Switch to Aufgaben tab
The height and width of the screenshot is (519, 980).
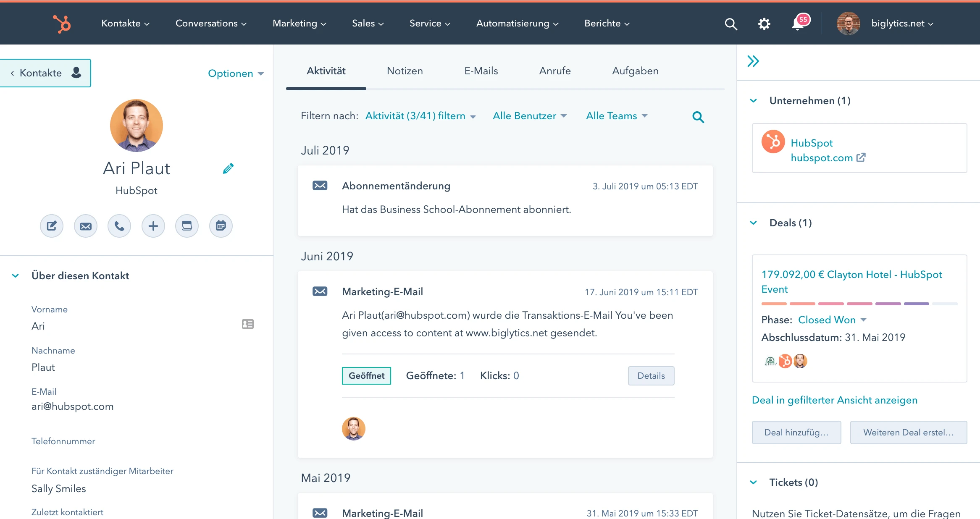click(635, 71)
